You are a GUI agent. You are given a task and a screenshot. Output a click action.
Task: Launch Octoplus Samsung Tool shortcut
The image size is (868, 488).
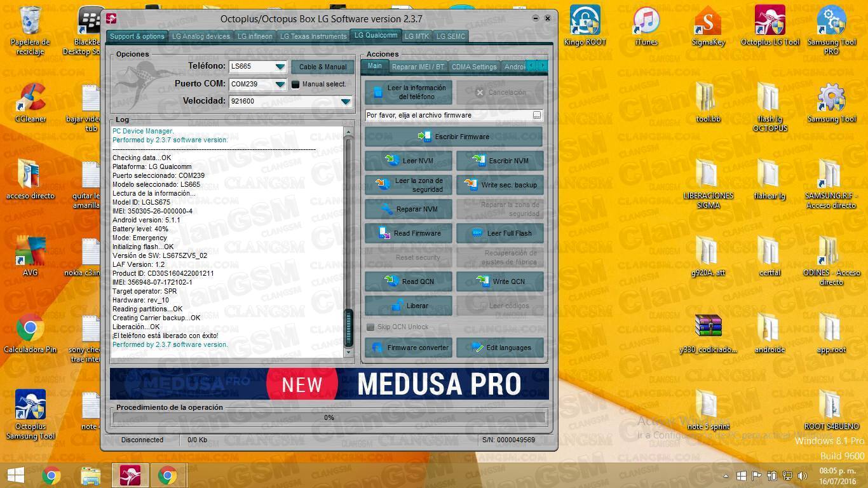click(x=30, y=415)
